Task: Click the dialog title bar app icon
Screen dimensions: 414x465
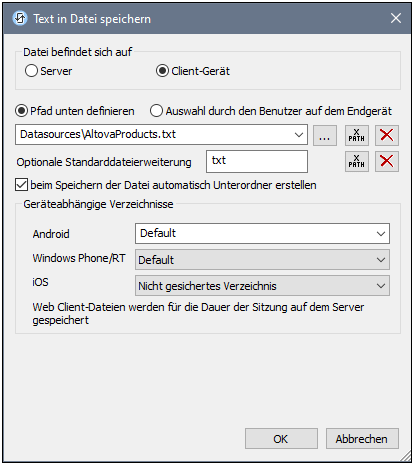Action: point(20,19)
